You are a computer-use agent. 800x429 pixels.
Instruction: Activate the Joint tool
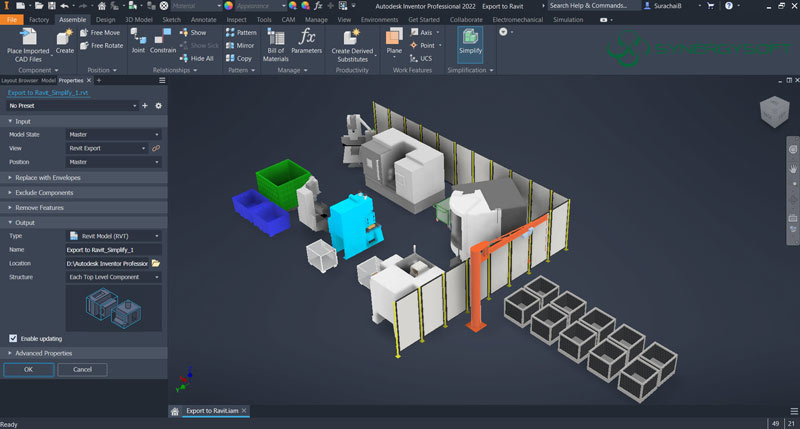click(138, 41)
